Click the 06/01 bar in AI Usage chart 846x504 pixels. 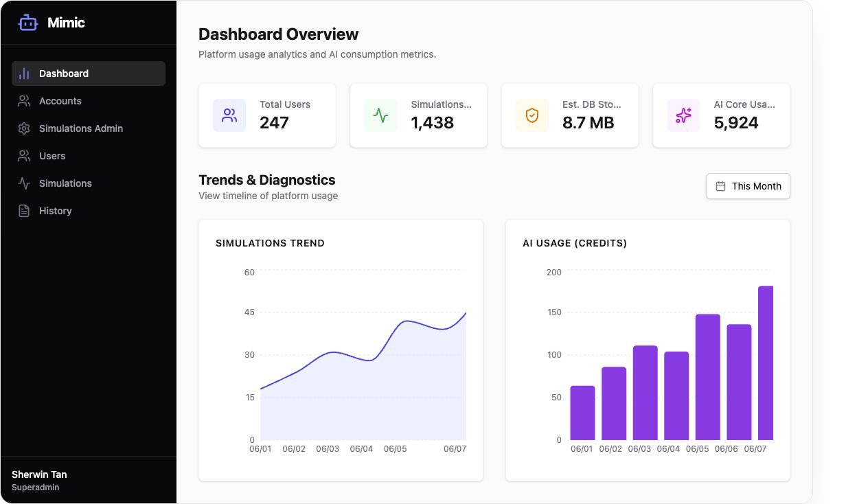pyautogui.click(x=582, y=413)
